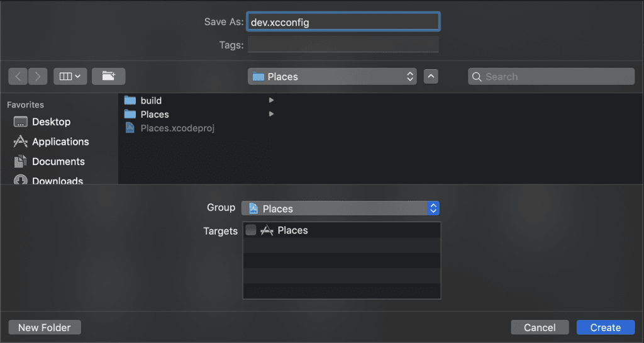Cancel the save dialog
Viewport: 644px width, 343px height.
click(x=540, y=327)
